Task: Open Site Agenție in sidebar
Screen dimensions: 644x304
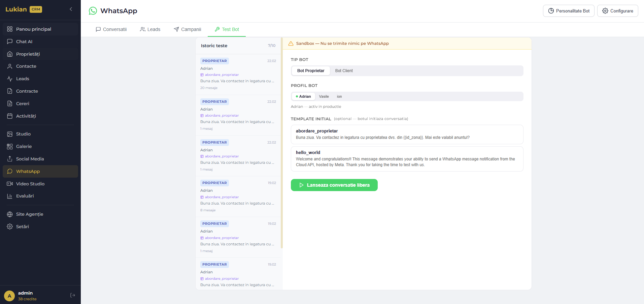Action: pos(30,214)
